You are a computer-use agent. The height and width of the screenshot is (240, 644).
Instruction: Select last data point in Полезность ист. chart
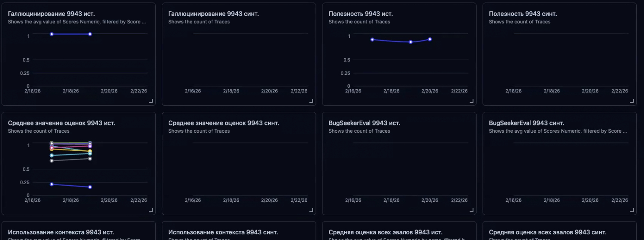point(430,39)
